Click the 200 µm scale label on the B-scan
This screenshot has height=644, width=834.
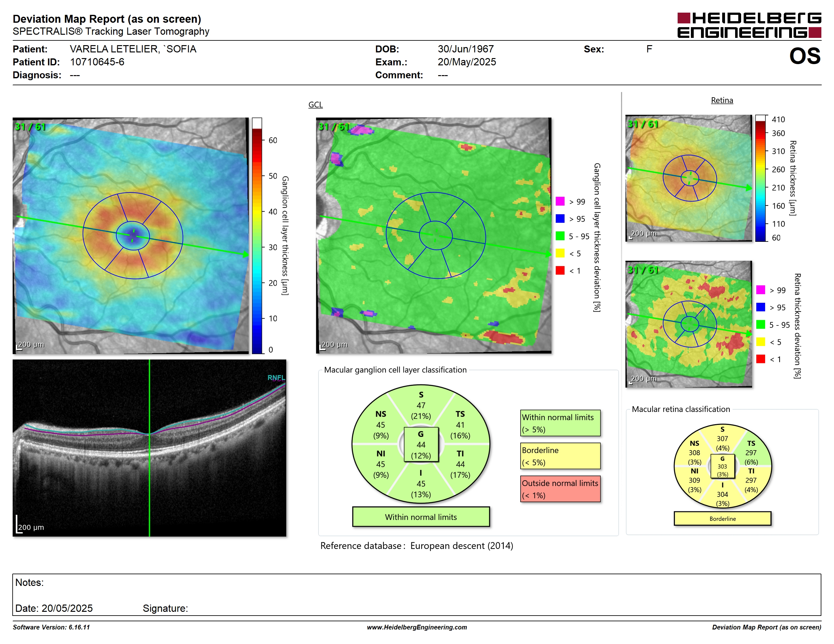tap(31, 527)
